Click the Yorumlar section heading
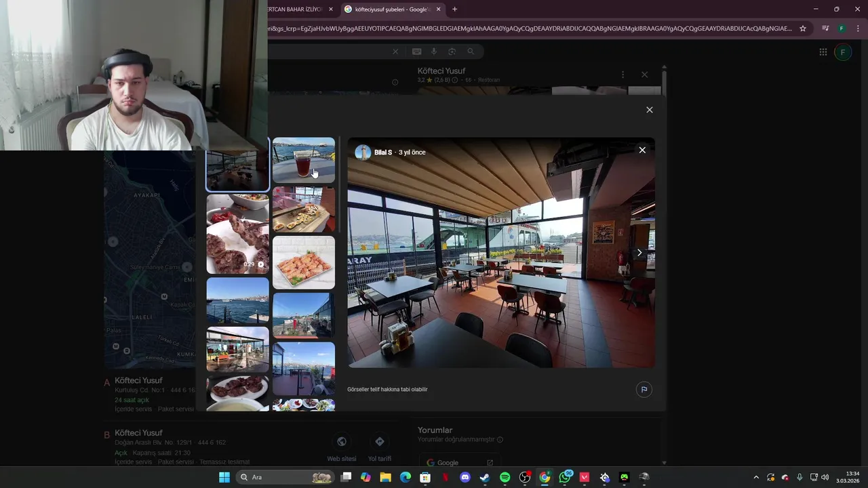Screen dimensions: 868x488 pos(435,430)
